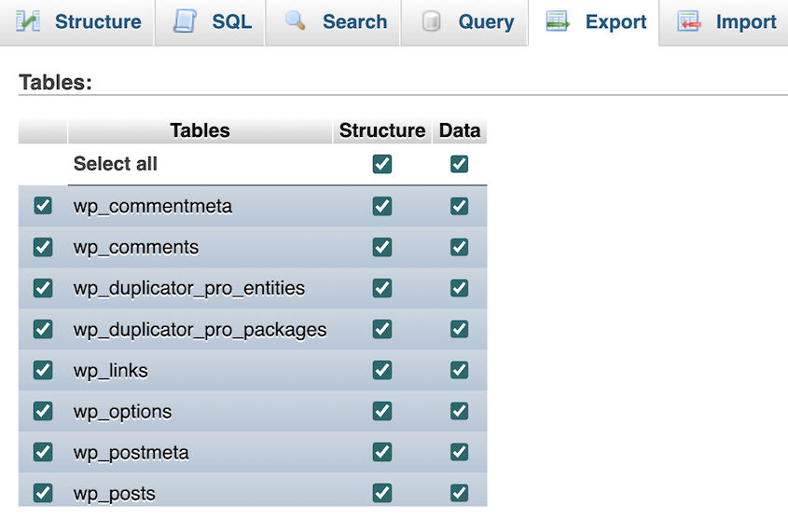This screenshot has width=788, height=532.
Task: Click the wp_options table name
Action: pyautogui.click(x=122, y=412)
